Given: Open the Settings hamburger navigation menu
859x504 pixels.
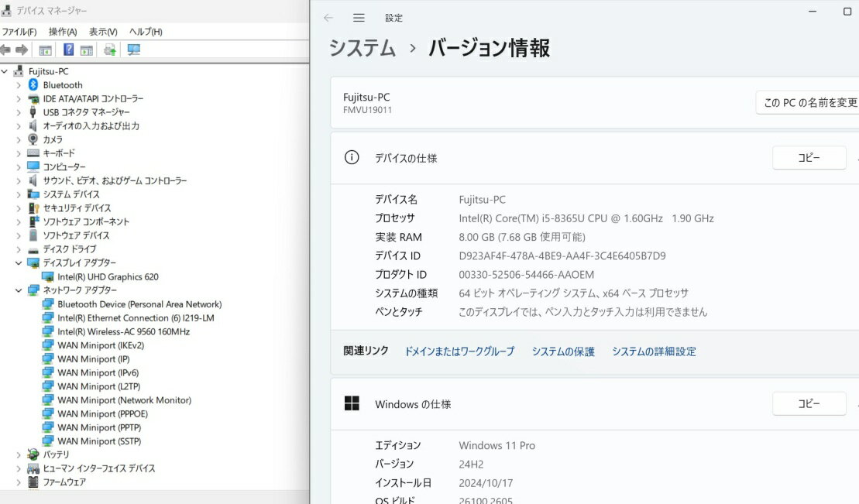Looking at the screenshot, I should coord(359,18).
